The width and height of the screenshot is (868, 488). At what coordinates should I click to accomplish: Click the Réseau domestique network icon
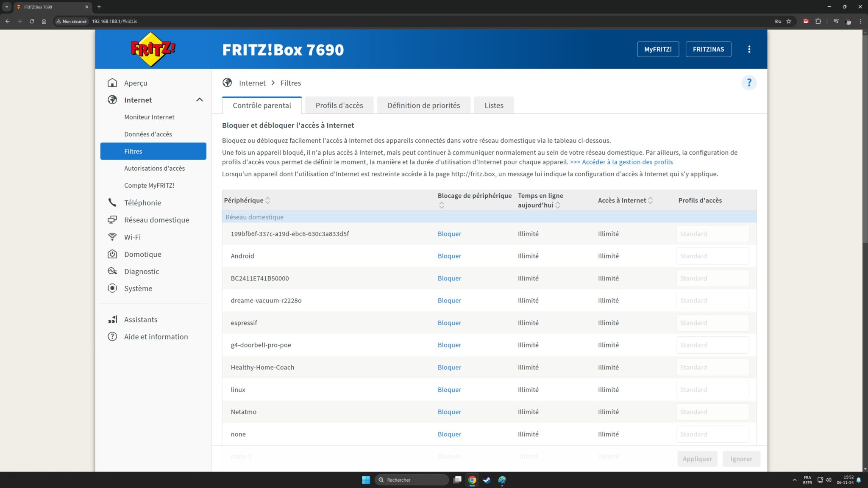tap(112, 219)
